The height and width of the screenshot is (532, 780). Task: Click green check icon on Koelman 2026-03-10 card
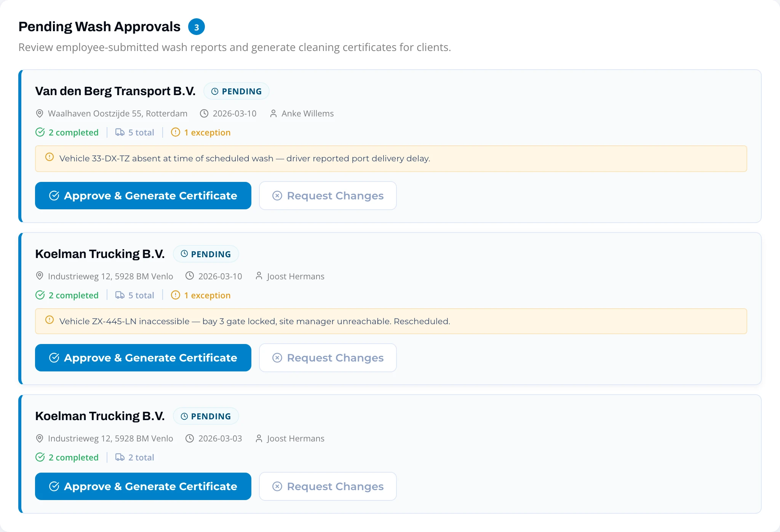click(x=40, y=295)
